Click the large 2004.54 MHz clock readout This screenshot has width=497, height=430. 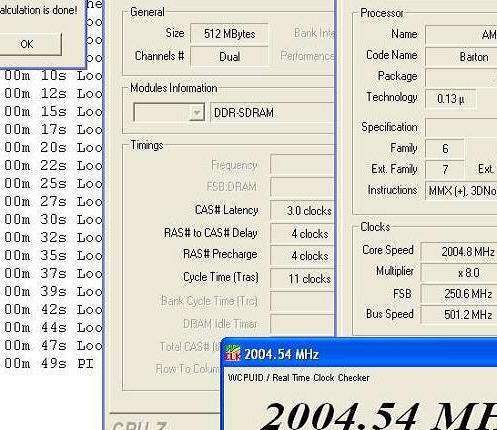(378, 415)
